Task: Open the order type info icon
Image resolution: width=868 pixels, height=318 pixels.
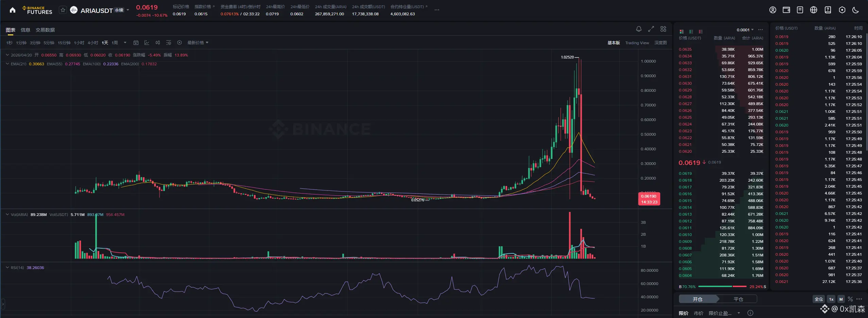Action: (x=750, y=313)
